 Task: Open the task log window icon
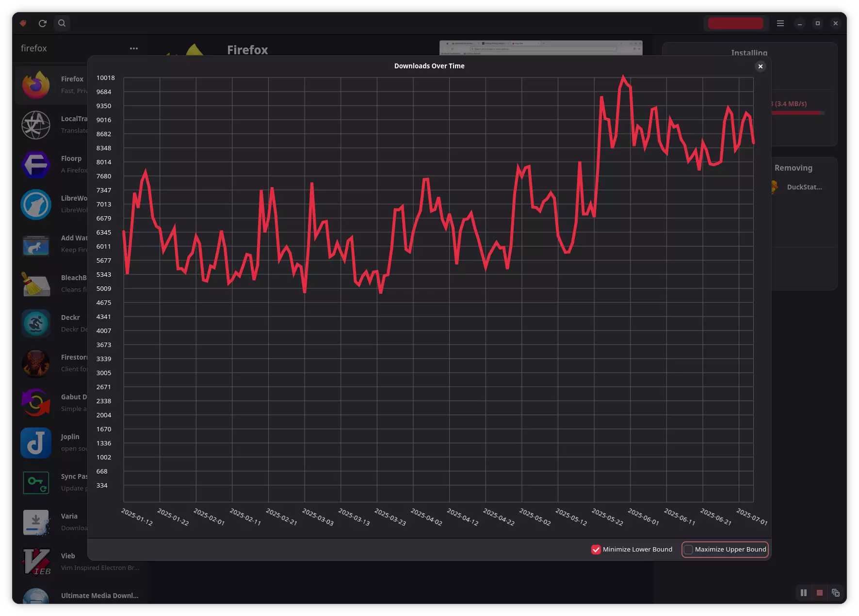tap(836, 593)
